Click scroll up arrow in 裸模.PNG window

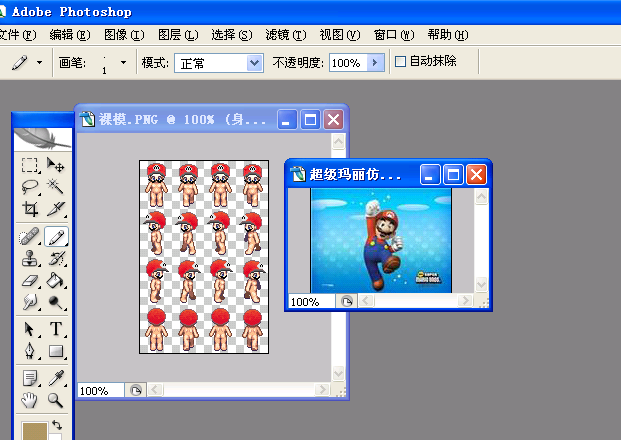pos(339,142)
